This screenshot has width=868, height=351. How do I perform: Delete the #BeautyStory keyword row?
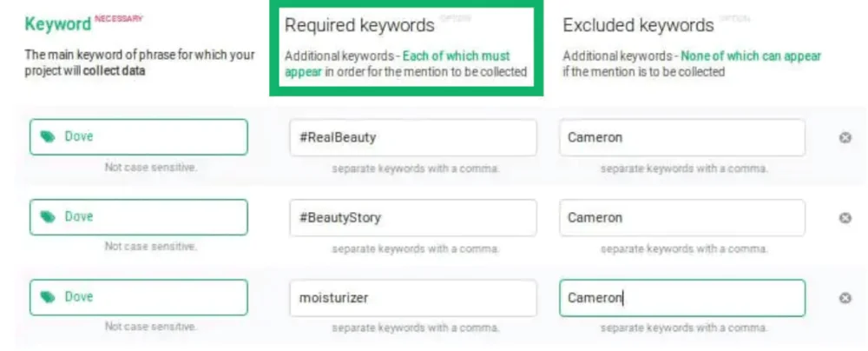pyautogui.click(x=845, y=218)
